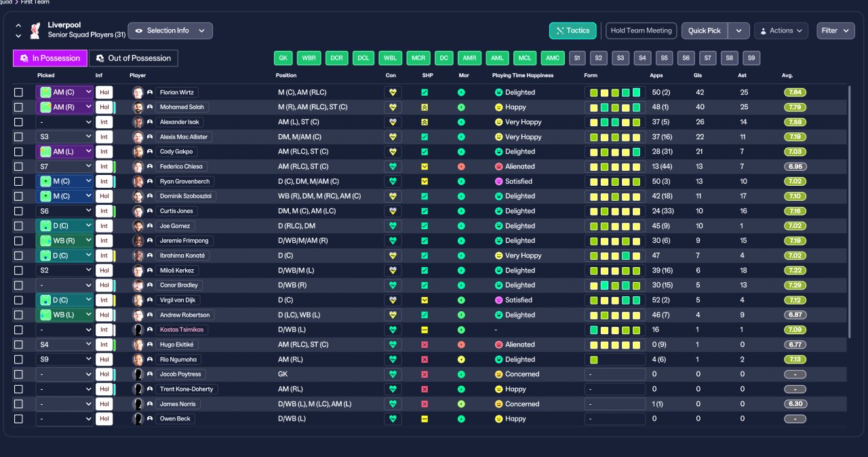Click Rio Ngumoha's yellow morale icon
The image size is (868, 457).
(x=461, y=359)
